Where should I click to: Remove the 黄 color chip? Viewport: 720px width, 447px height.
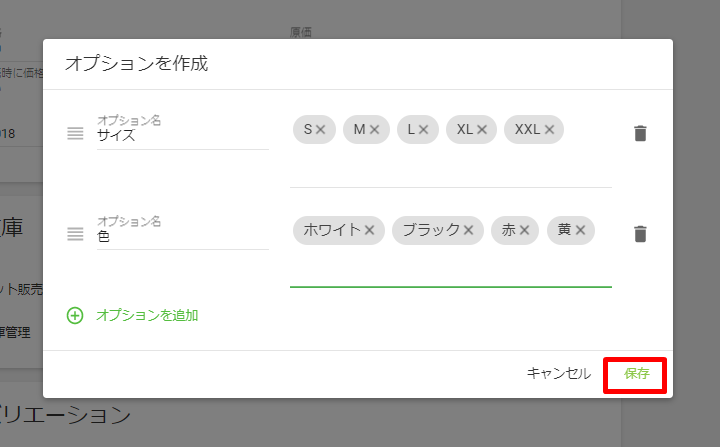click(580, 230)
